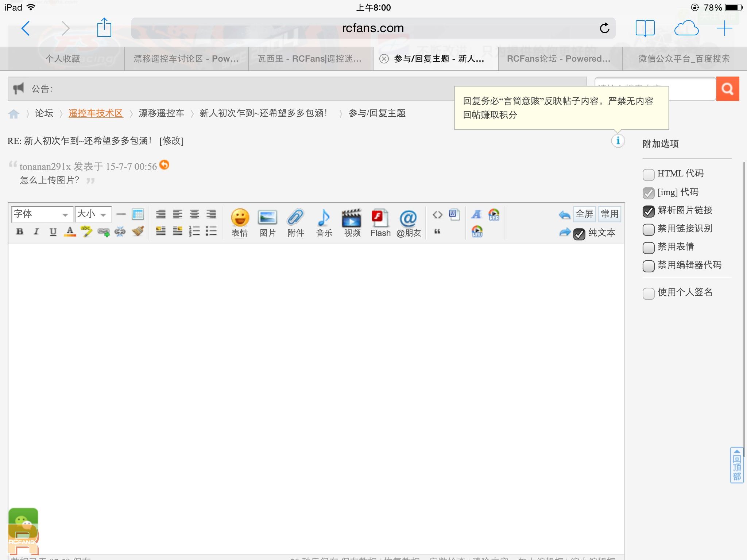
Task: Insert a hyperlink with the link icon
Action: 104,232
